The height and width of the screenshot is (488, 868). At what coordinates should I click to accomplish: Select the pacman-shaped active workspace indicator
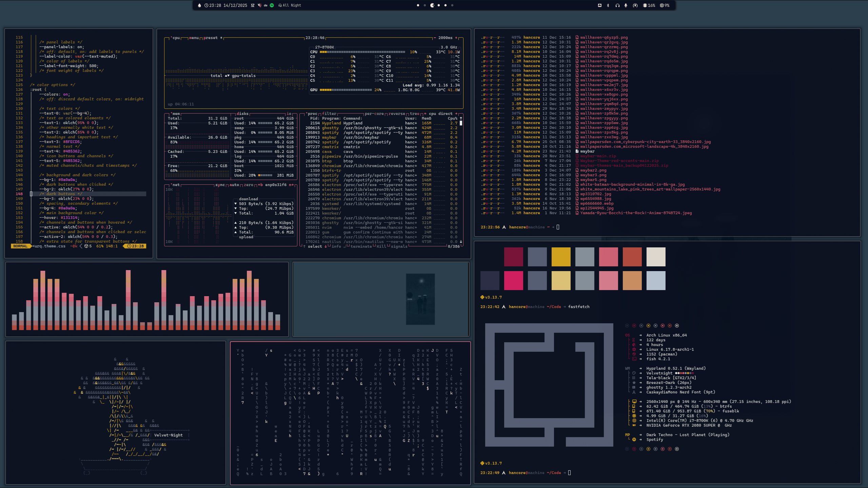pos(432,5)
